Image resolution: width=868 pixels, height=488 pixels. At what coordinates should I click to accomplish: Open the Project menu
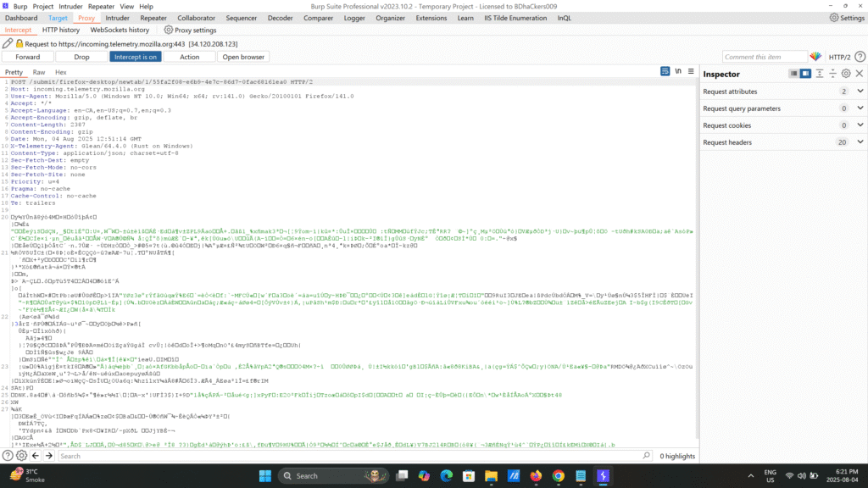pos(42,6)
